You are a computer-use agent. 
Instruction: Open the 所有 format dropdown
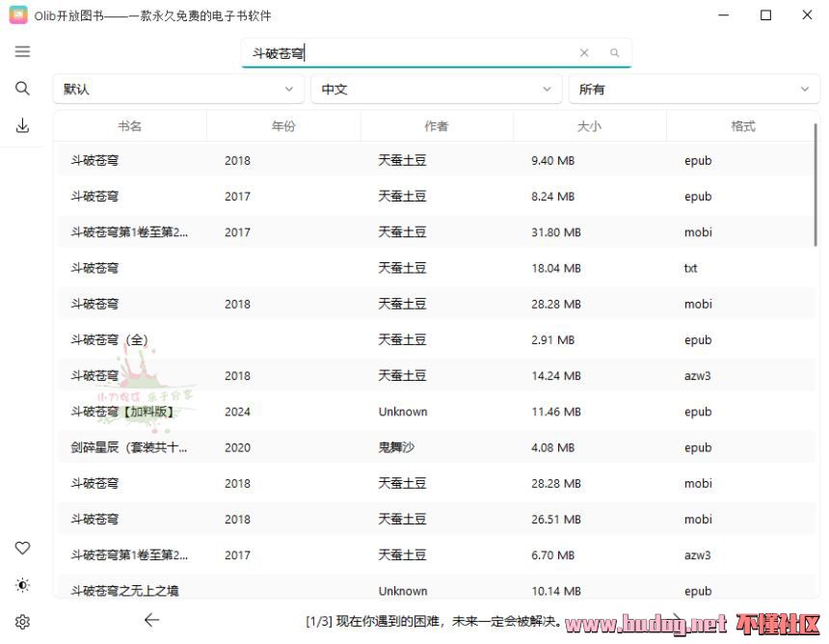694,89
